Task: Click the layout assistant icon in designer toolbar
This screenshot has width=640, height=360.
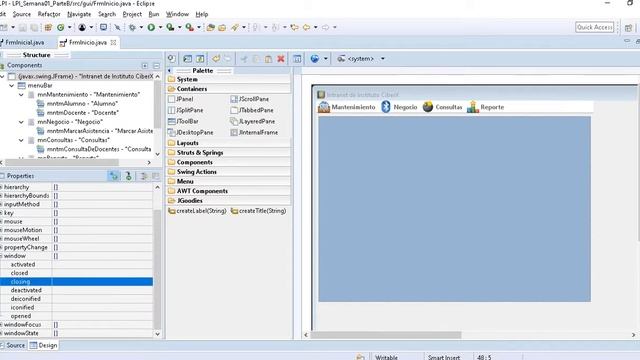Action: tap(297, 59)
